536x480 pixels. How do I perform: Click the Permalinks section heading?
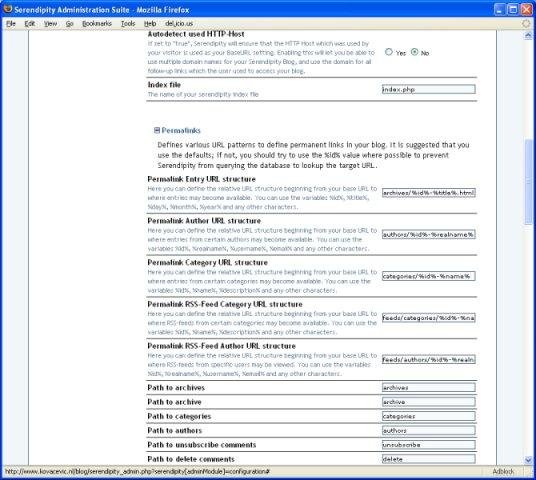[x=181, y=130]
